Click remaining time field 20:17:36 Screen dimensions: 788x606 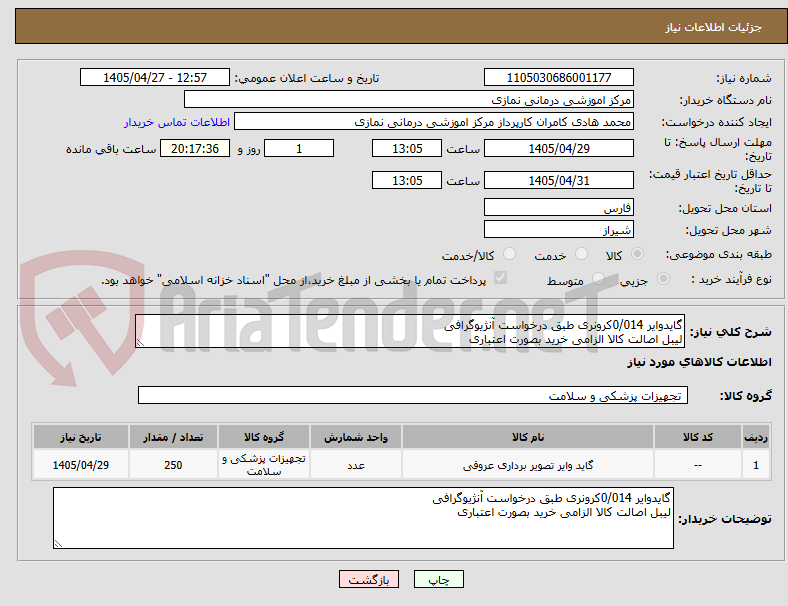[195, 148]
